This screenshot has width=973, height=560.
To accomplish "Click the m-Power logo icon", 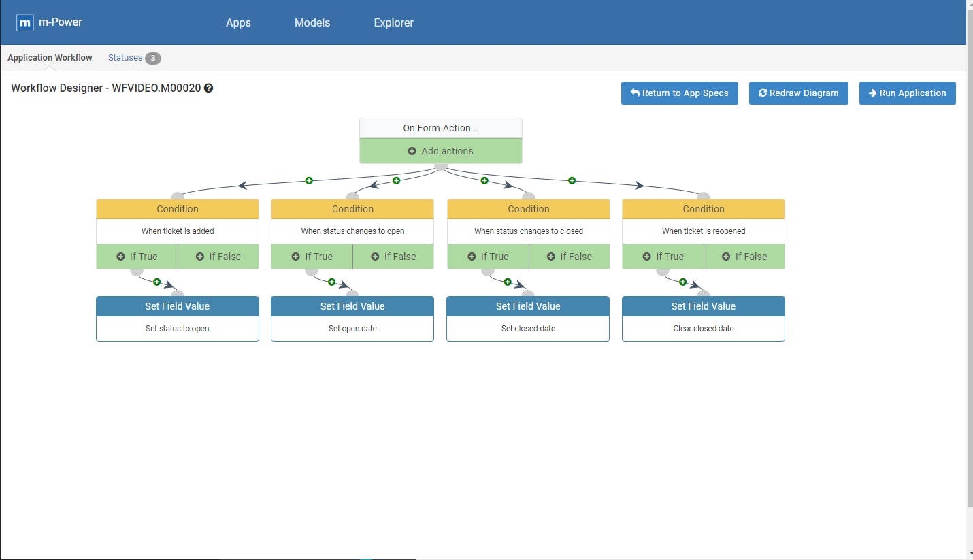I will click(x=25, y=22).
